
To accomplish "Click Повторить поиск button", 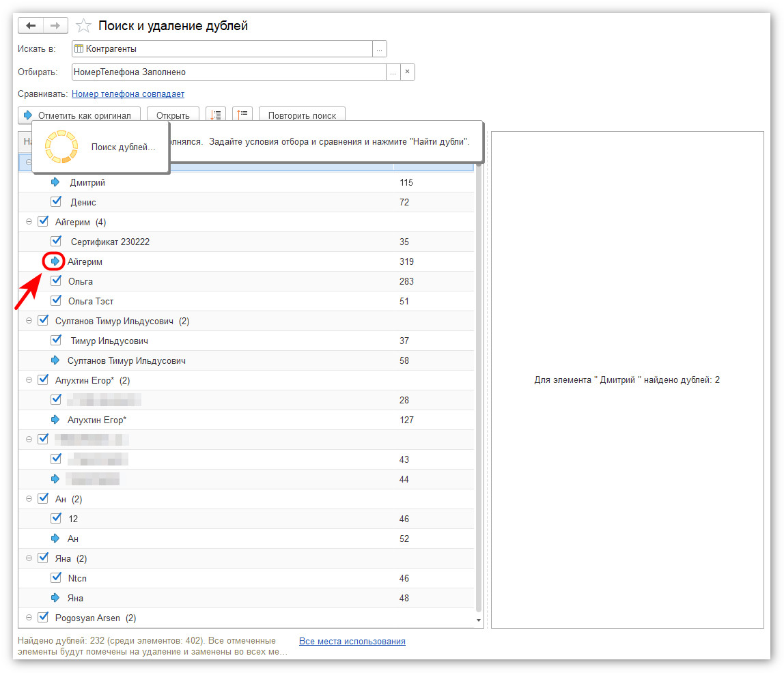I will point(302,115).
